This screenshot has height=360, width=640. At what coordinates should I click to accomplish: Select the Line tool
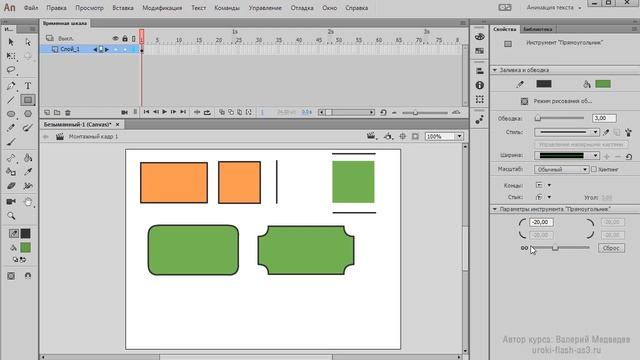[x=11, y=100]
